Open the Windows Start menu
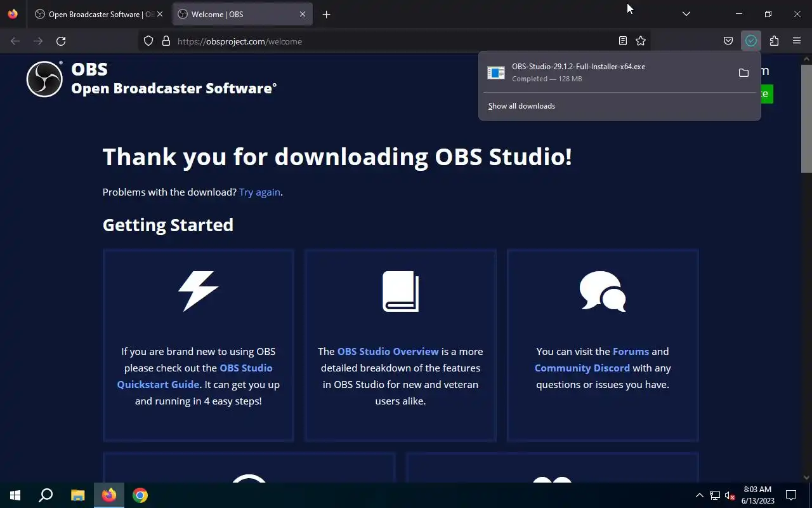Image resolution: width=812 pixels, height=508 pixels. (x=15, y=495)
